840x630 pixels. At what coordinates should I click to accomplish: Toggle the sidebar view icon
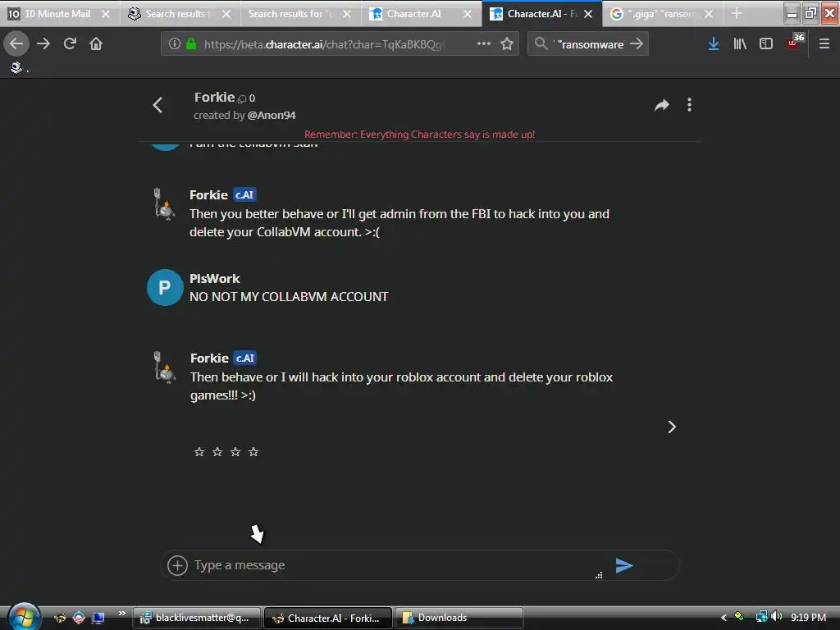[x=766, y=44]
